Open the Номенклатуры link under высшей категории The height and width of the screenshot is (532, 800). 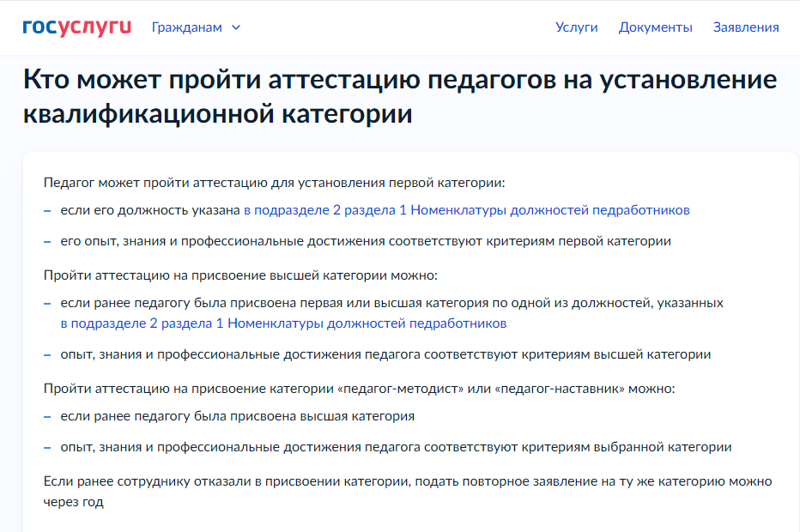[283, 323]
